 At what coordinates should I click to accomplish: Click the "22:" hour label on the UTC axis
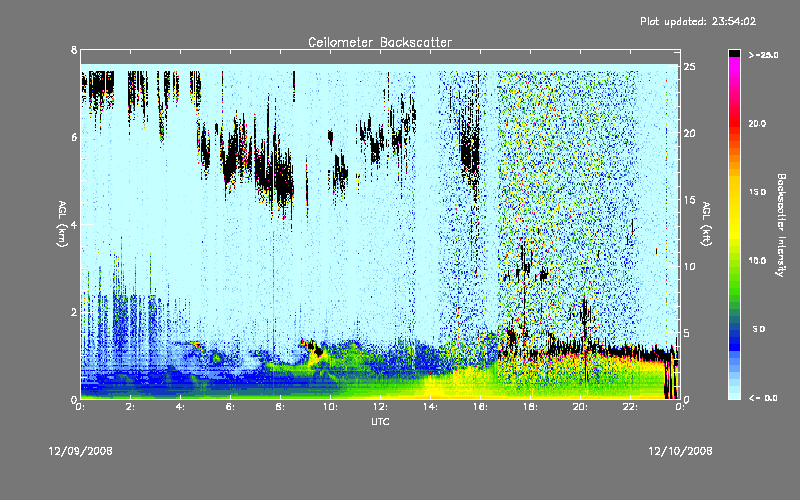tap(630, 407)
